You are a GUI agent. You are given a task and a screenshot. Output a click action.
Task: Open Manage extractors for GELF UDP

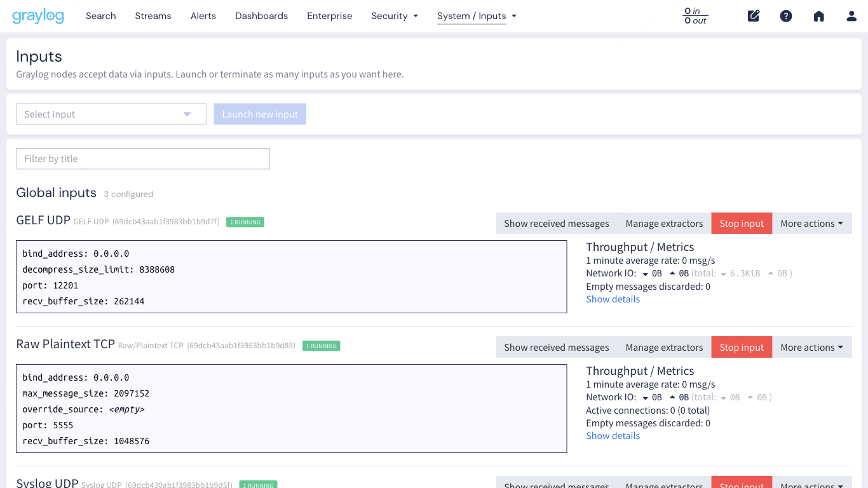[664, 223]
